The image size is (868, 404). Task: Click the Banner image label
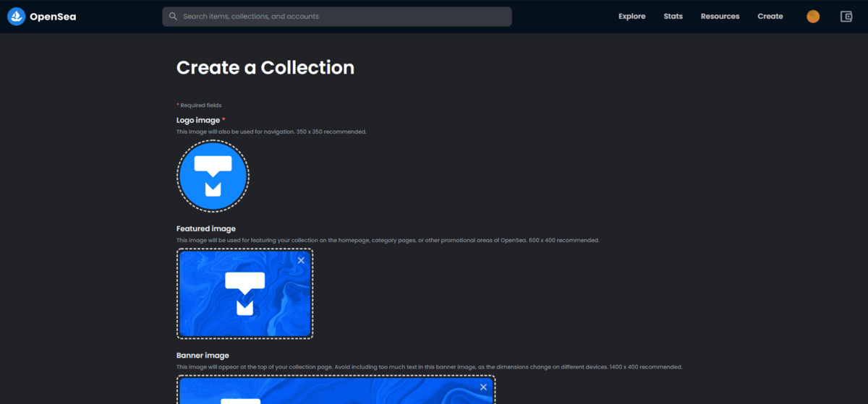[203, 355]
